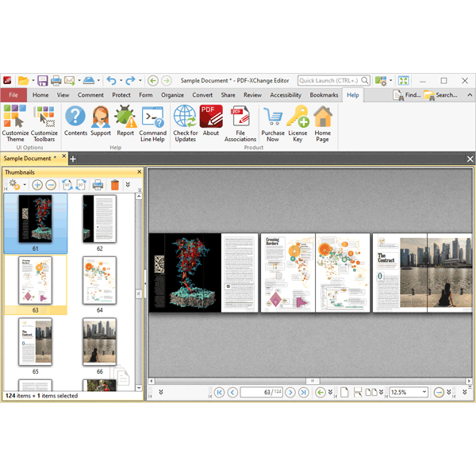
Task: Close the Sample Document tab
Action: 65,158
